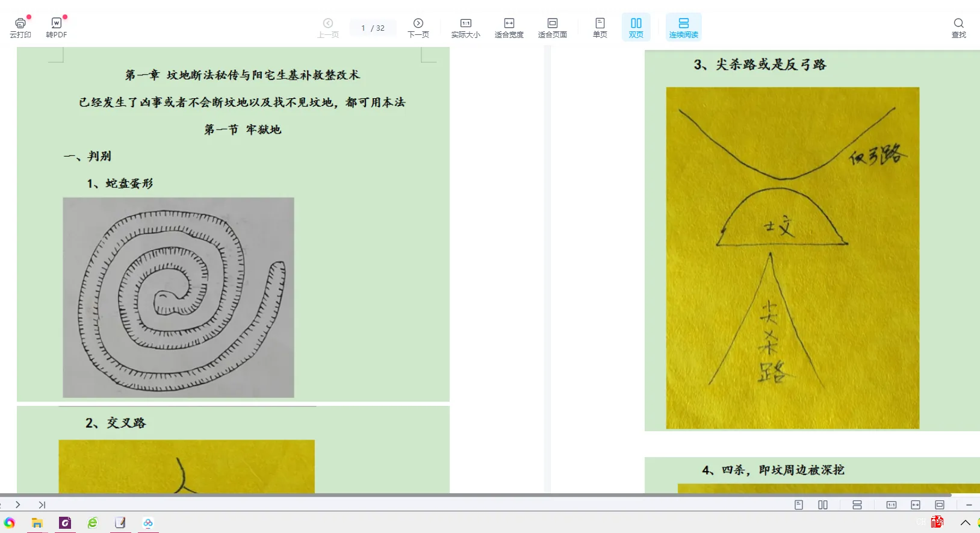
Task: Click zoom out minus button in status bar
Action: (x=969, y=505)
